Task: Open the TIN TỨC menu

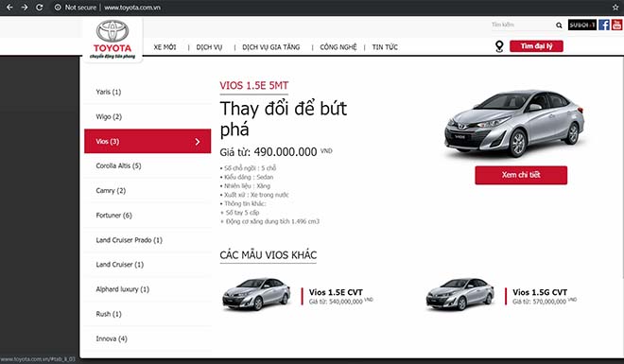Action: click(385, 47)
